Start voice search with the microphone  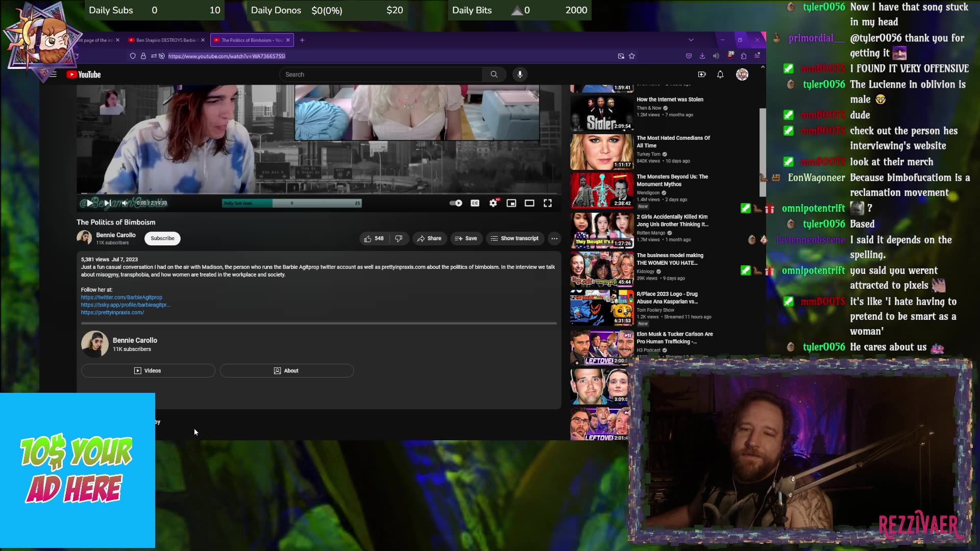pyautogui.click(x=520, y=74)
